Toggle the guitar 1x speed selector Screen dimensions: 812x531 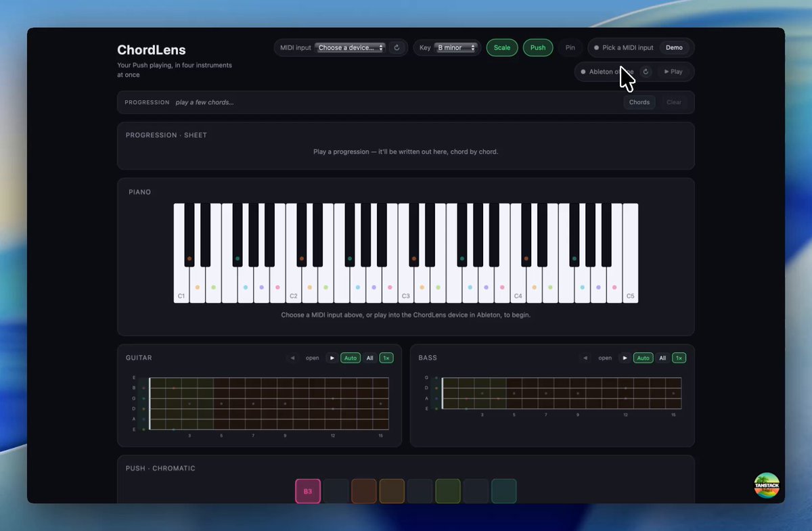(x=386, y=358)
